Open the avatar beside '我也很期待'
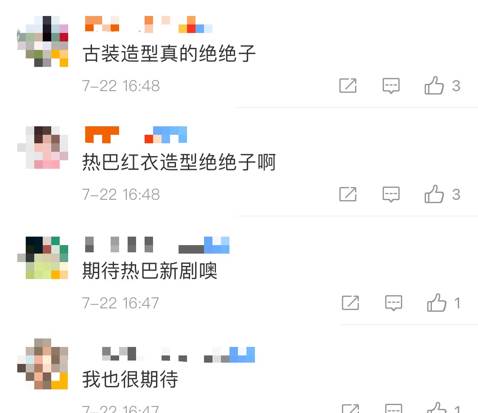This screenshot has height=413, width=478. coord(43,364)
